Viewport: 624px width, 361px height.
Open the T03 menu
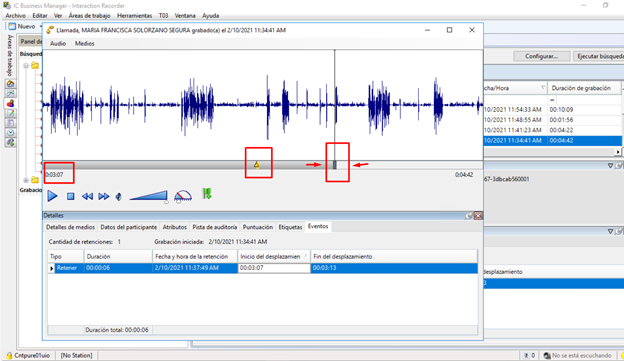(164, 16)
